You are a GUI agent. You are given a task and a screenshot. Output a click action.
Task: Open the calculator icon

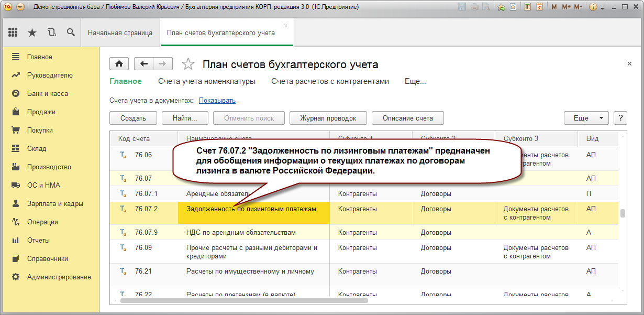(x=527, y=7)
